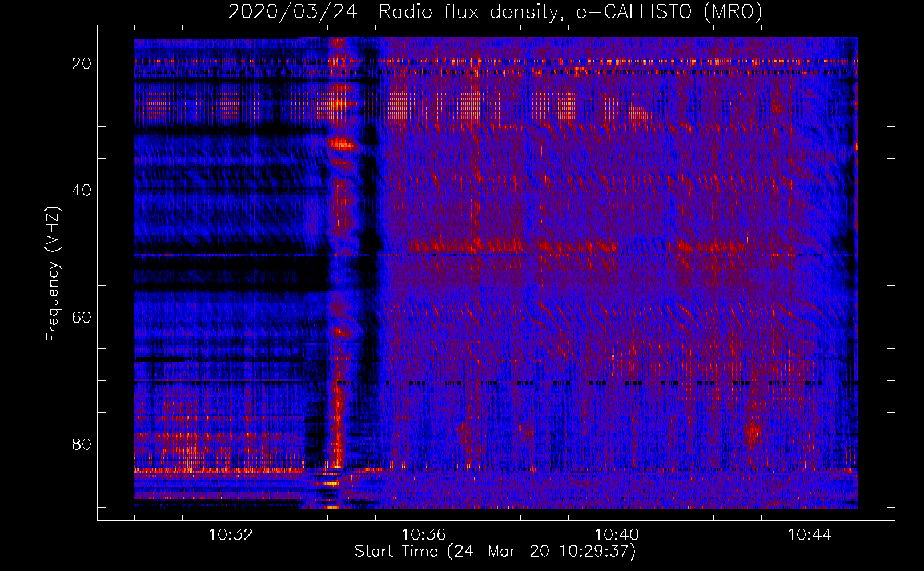Viewport: 924px width, 571px height.
Task: Select the '10:40' time tick label
Action: point(617,535)
